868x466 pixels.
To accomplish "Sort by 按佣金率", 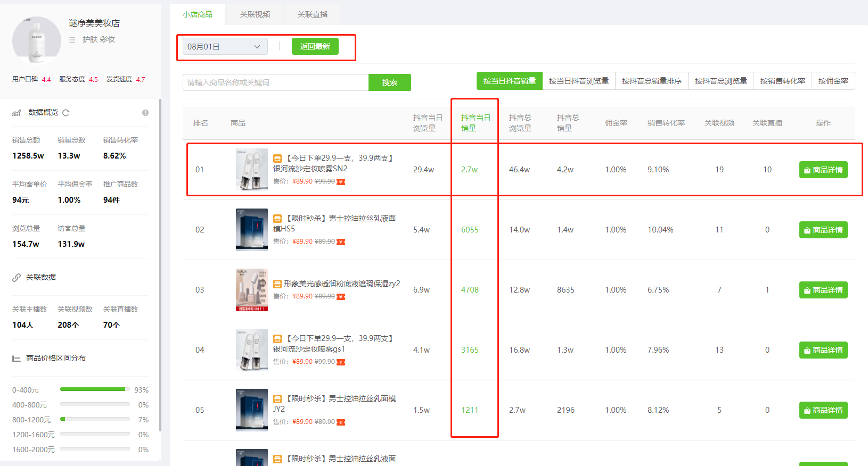I will (833, 81).
